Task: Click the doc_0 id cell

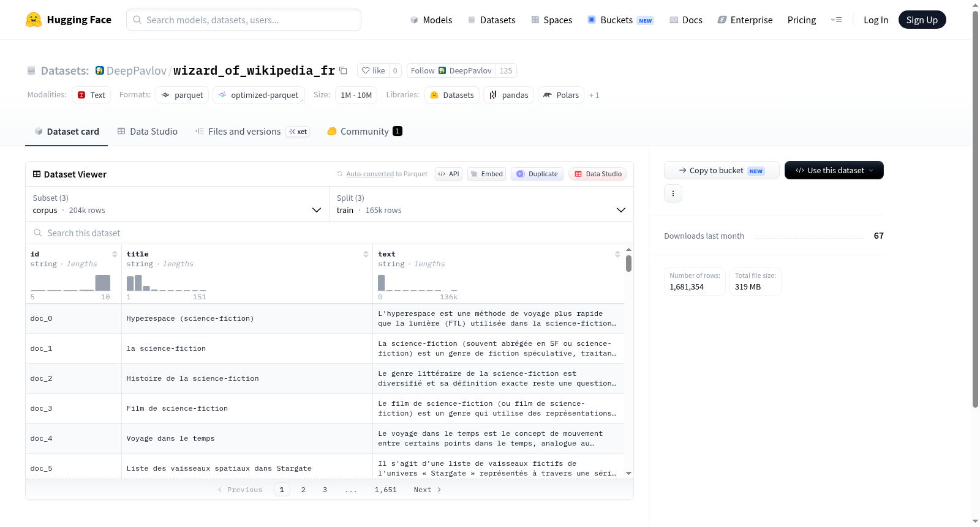Action: pyautogui.click(x=73, y=318)
